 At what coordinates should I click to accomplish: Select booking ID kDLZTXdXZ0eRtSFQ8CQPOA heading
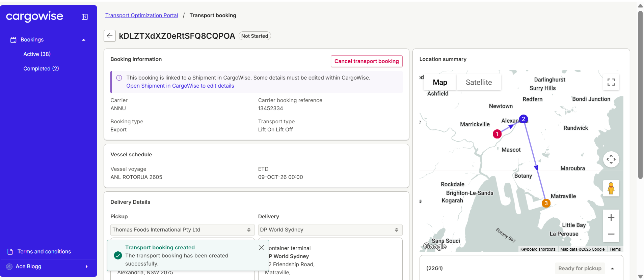pos(177,36)
